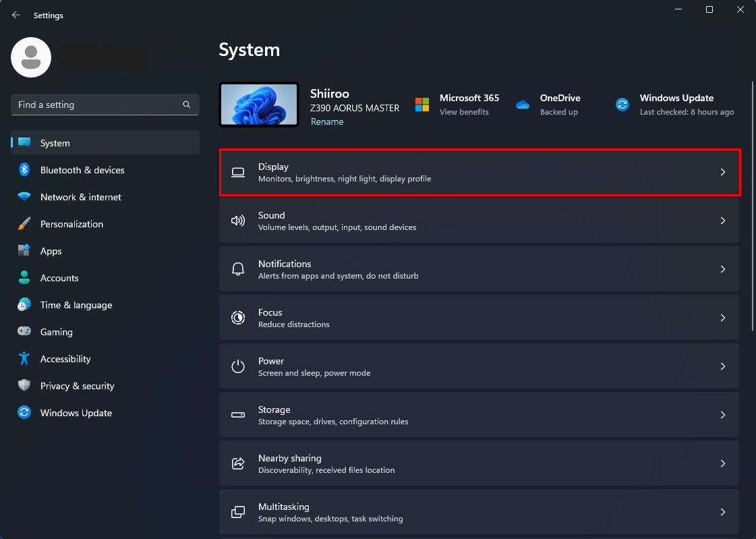This screenshot has width=756, height=539.
Task: Open the Power settings chevron
Action: [x=722, y=366]
